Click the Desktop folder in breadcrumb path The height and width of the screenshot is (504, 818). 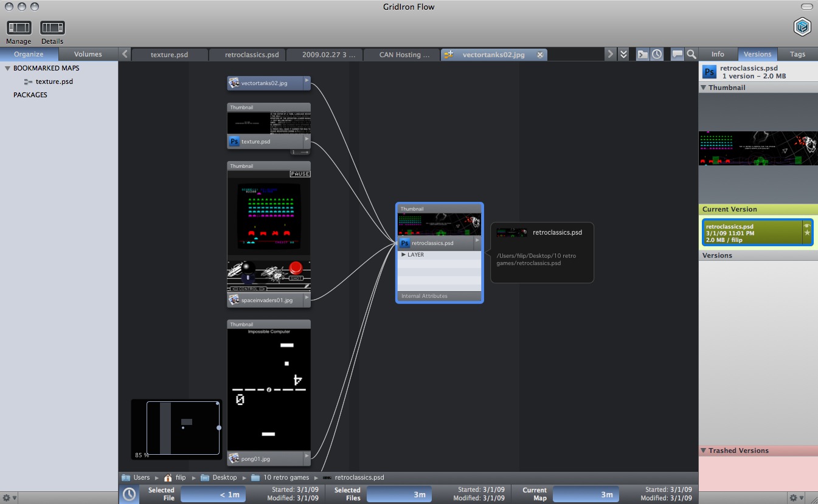click(x=224, y=477)
